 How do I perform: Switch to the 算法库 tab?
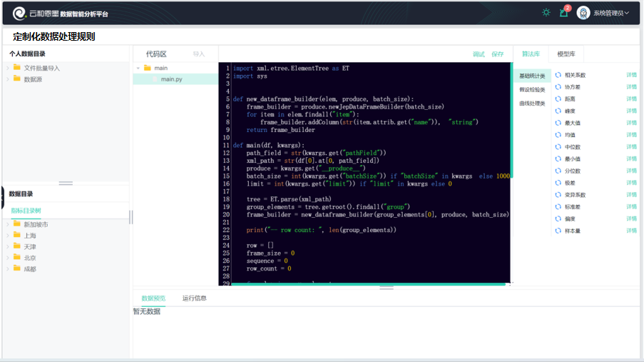(x=531, y=54)
